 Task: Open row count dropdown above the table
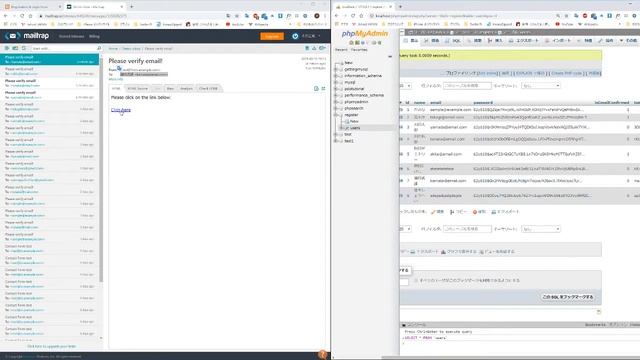405,86
